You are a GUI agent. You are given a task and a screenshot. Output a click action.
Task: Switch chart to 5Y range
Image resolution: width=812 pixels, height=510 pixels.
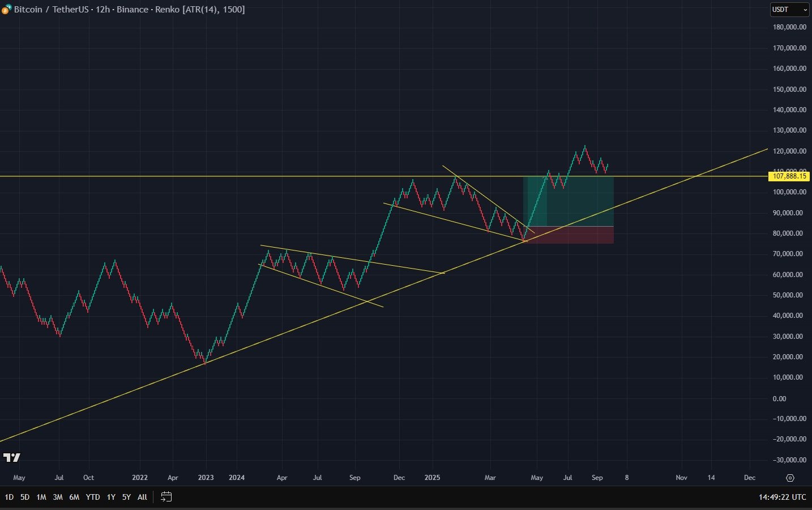[126, 497]
